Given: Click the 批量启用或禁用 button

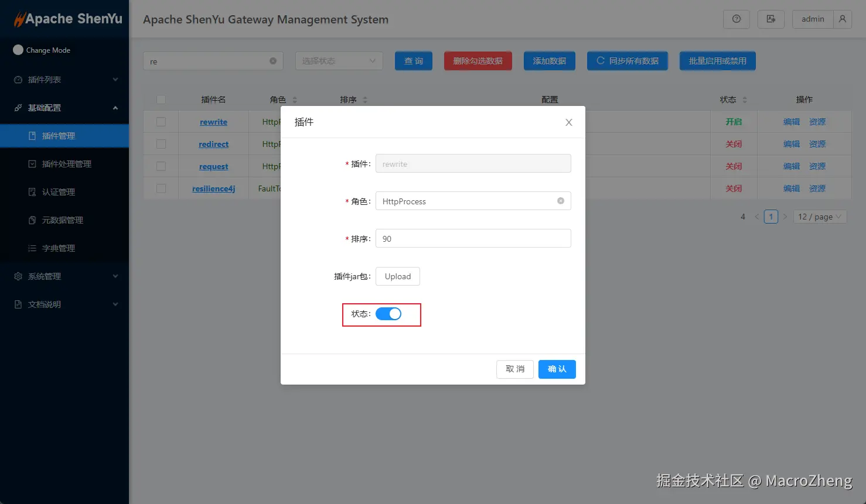Looking at the screenshot, I should [717, 61].
